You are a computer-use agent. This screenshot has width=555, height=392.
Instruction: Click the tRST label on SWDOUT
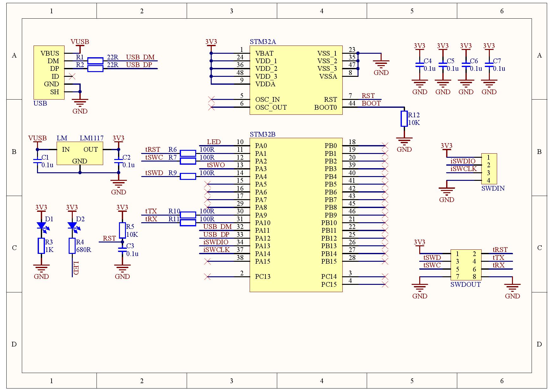(x=500, y=250)
